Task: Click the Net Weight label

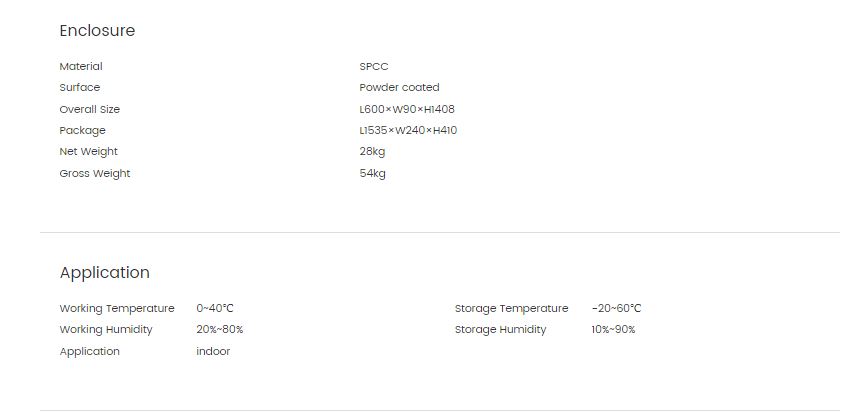Action: tap(88, 151)
